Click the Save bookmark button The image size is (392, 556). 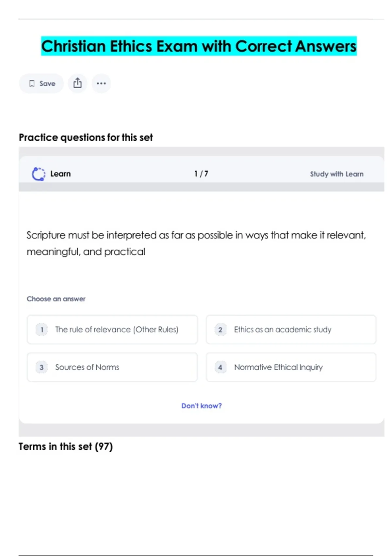[41, 83]
